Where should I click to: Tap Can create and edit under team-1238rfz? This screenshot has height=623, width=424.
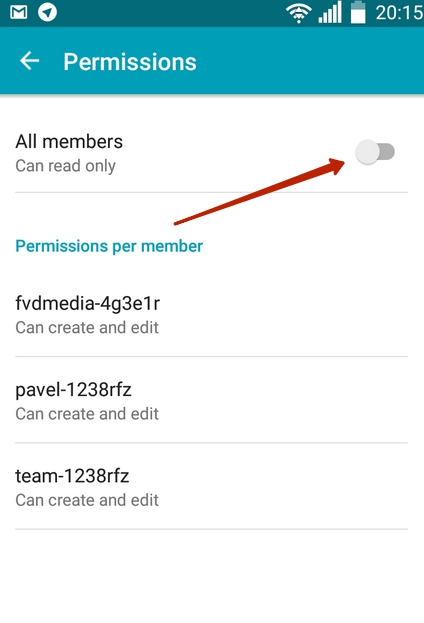tap(87, 500)
